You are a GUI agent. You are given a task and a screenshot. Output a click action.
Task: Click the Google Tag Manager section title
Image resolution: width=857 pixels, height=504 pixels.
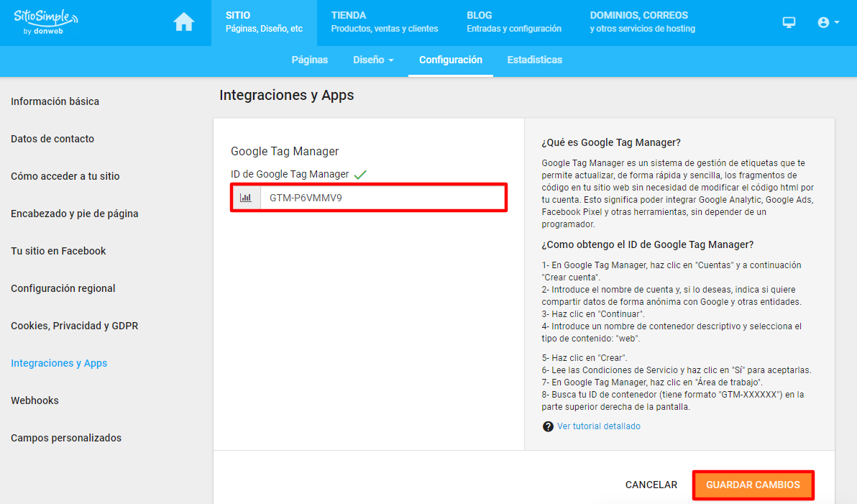[x=285, y=152]
